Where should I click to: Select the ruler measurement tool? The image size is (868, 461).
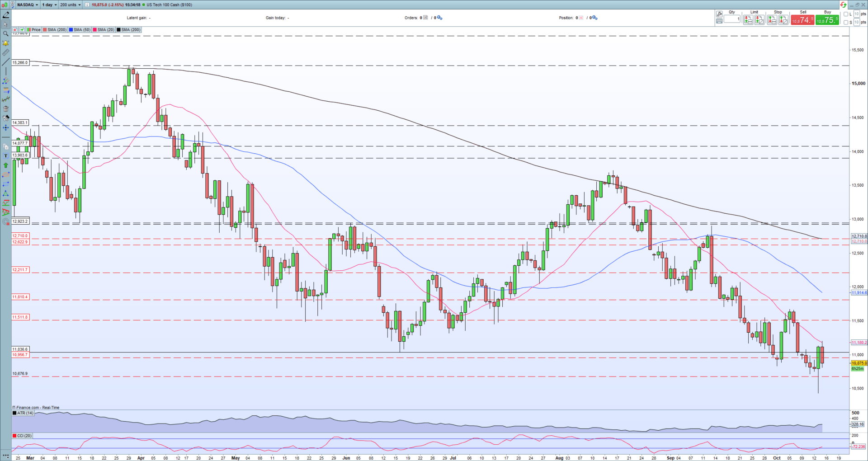(x=6, y=53)
